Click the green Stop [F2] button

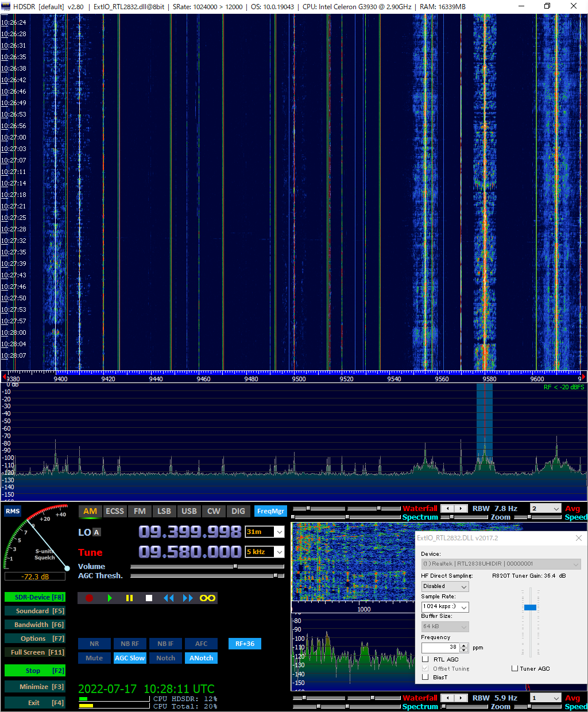pyautogui.click(x=35, y=671)
